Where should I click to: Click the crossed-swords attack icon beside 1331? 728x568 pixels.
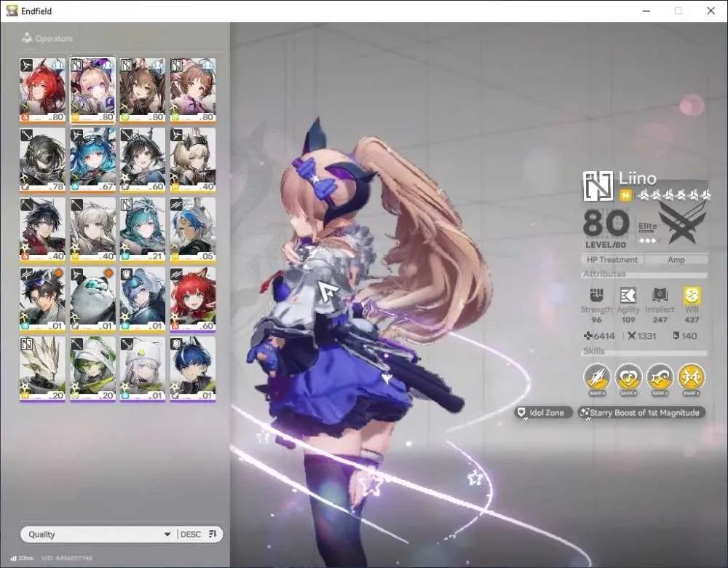click(x=631, y=336)
